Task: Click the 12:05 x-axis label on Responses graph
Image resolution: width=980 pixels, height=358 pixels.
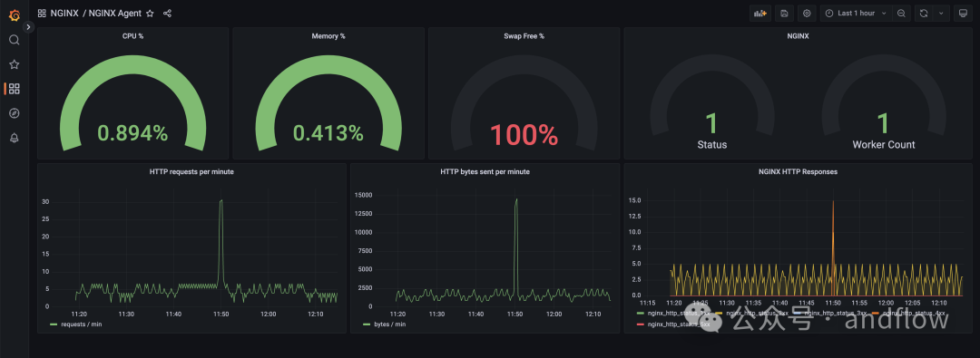Action: tap(912, 303)
